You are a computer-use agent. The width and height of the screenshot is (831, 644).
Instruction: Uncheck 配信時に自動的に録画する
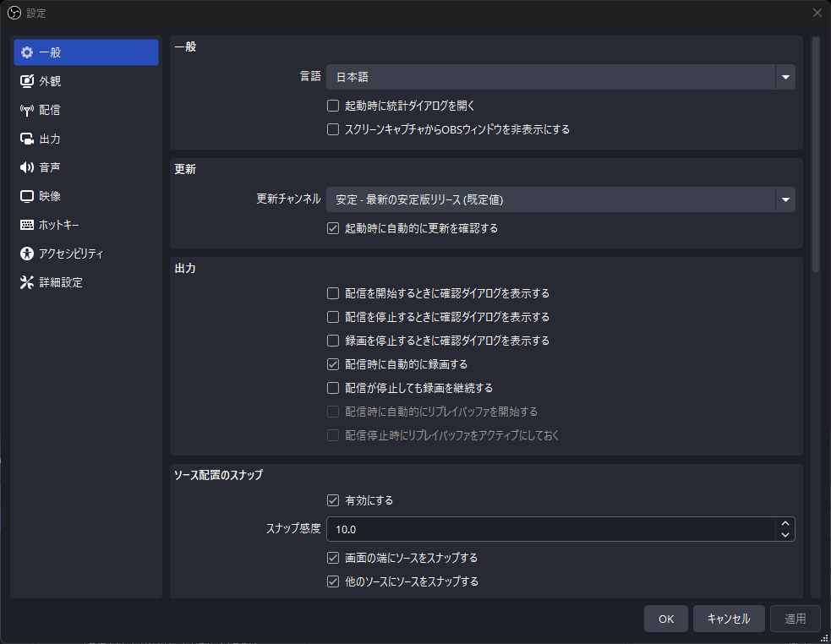(x=333, y=364)
